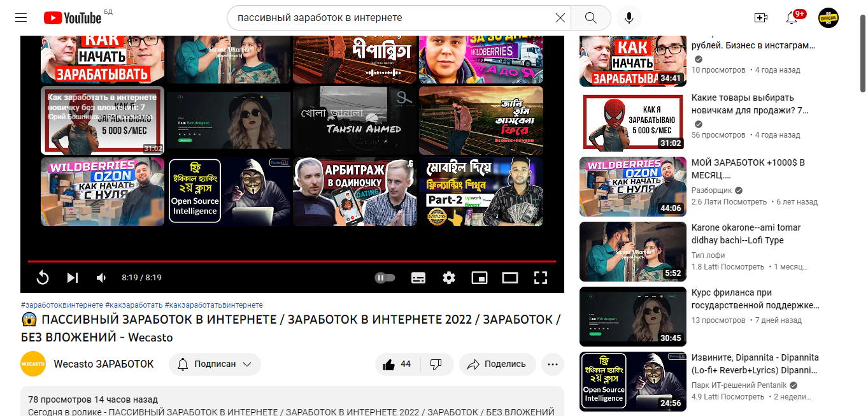The width and height of the screenshot is (868, 416).
Task: Open the Wecasto ЗАРАБОТОК channel name
Action: [x=104, y=364]
